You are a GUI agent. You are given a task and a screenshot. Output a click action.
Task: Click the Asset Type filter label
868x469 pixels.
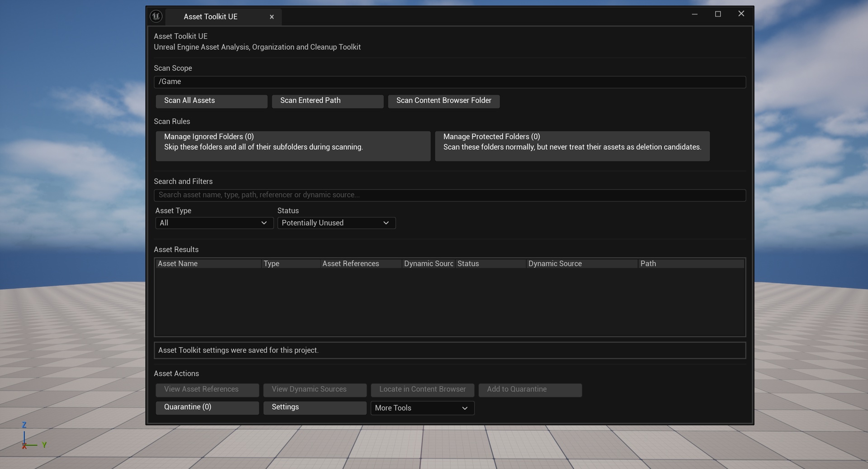click(x=173, y=211)
